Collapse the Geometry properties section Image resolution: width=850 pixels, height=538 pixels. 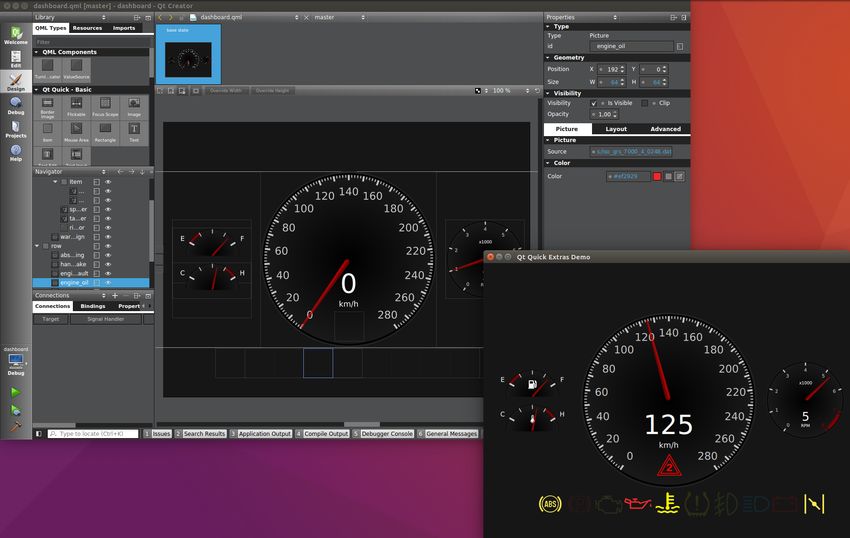click(548, 57)
